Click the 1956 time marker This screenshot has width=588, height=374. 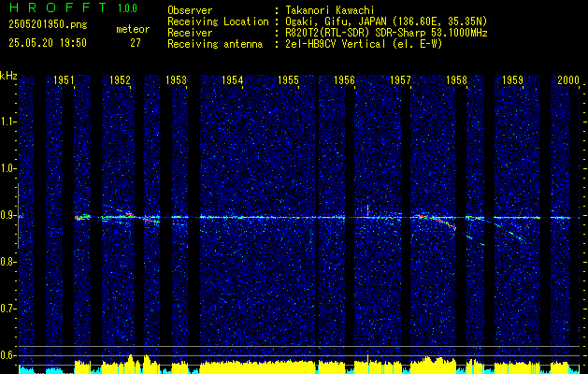tap(345, 80)
